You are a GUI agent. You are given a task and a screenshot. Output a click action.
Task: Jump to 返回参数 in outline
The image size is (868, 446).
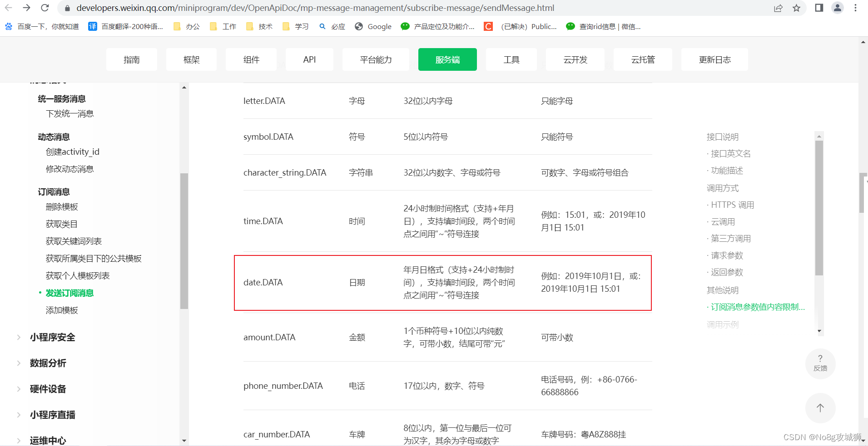(x=727, y=272)
